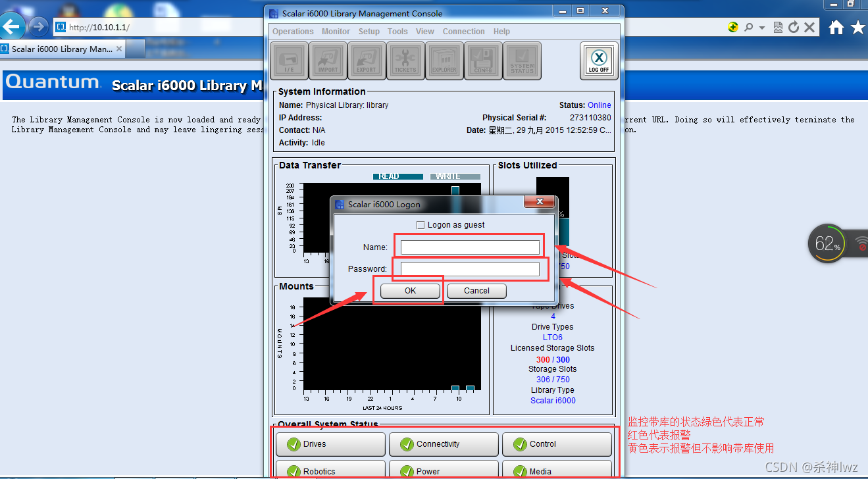
Task: Click the Config toolbar icon
Action: [x=483, y=61]
